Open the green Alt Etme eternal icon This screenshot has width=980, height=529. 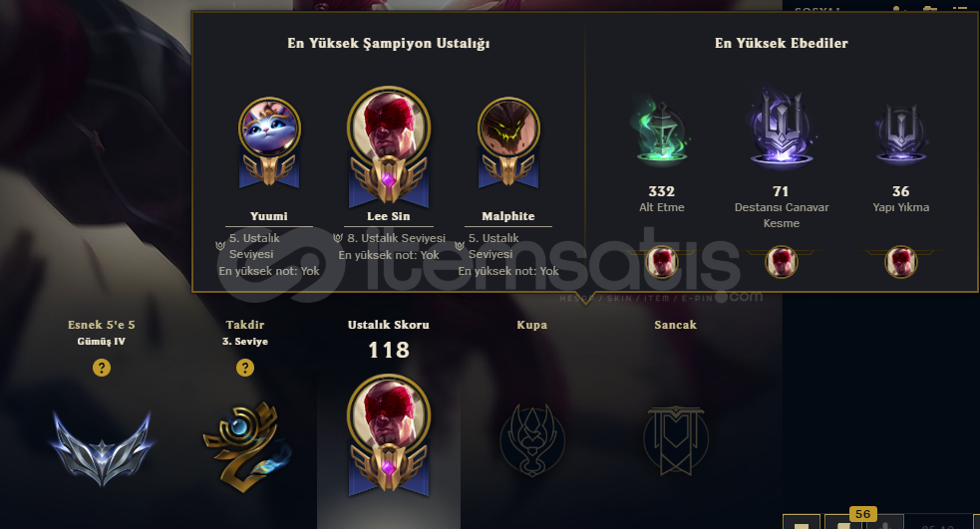click(x=661, y=132)
